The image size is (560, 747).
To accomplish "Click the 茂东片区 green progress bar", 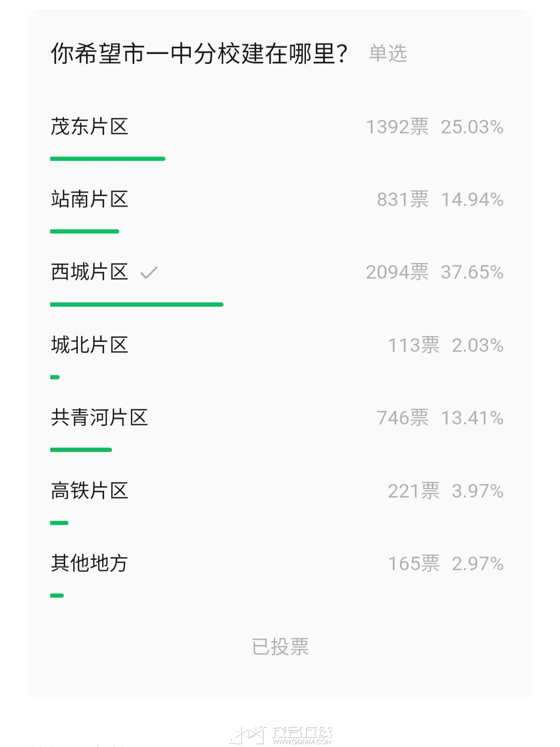I will pos(108,159).
